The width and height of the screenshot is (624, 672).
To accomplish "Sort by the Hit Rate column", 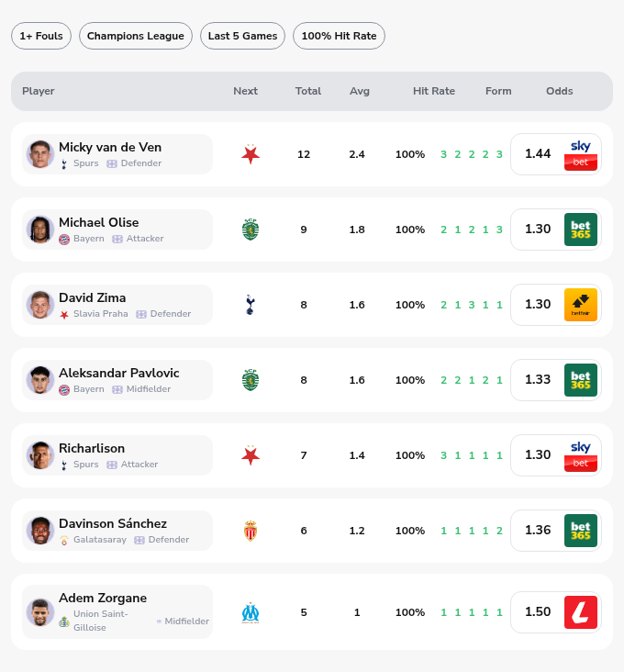I will coord(434,91).
